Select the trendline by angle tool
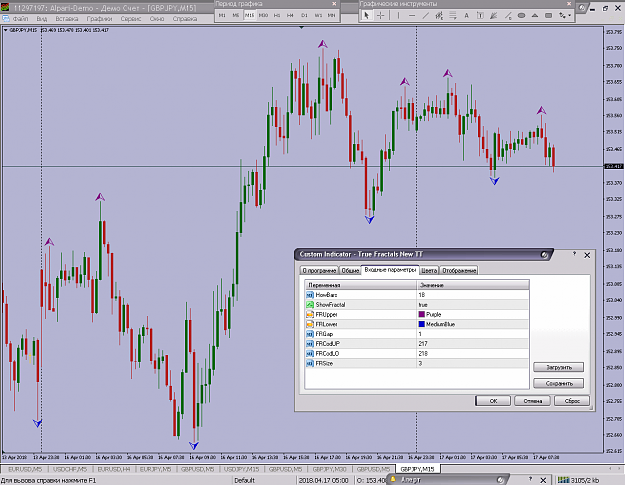625x485 pixels. click(507, 16)
